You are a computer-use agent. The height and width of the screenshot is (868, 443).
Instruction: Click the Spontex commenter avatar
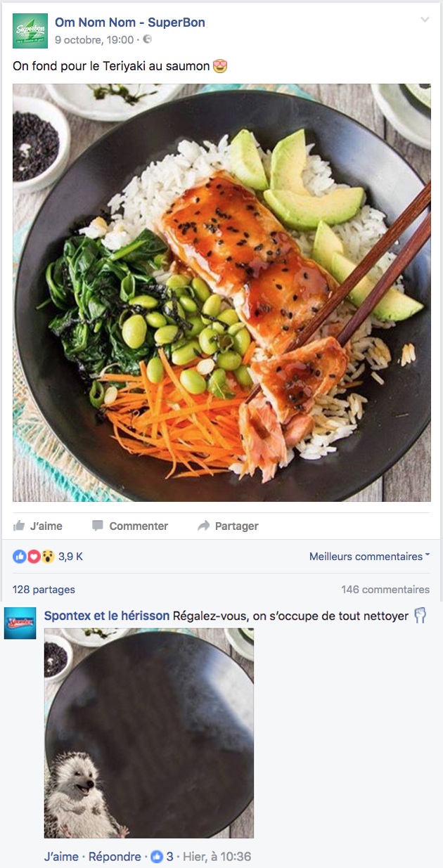[20, 623]
